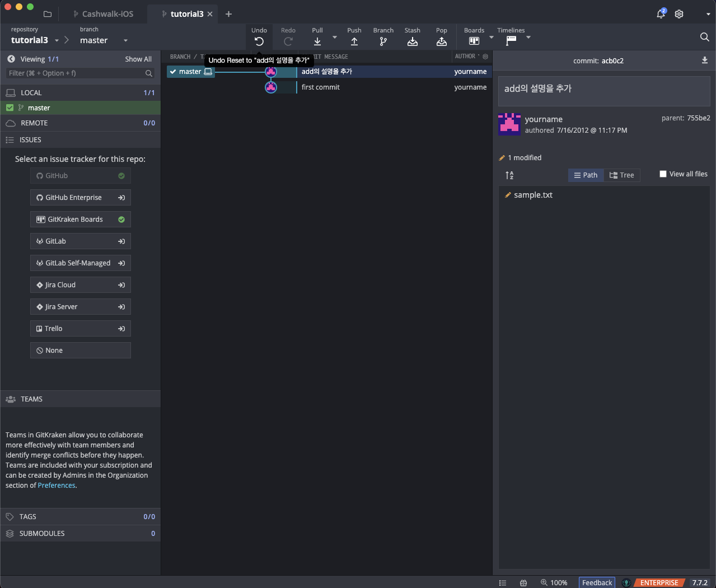This screenshot has height=588, width=716.
Task: Switch file view to Tree
Action: coord(622,175)
